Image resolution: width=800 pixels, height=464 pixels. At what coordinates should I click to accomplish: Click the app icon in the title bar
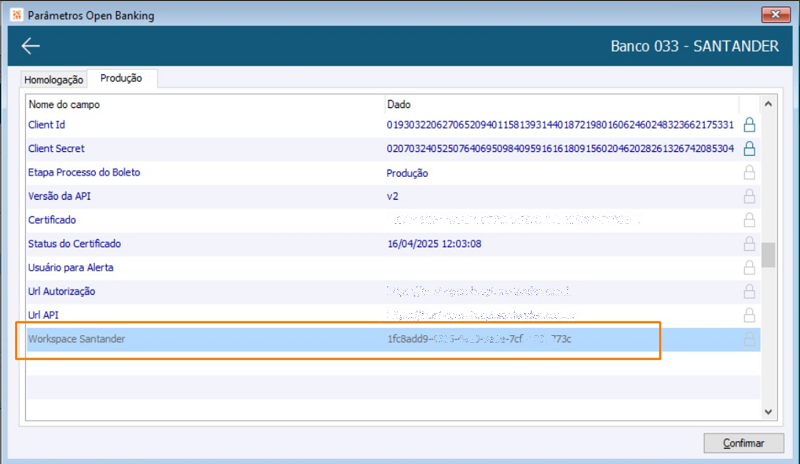point(17,15)
